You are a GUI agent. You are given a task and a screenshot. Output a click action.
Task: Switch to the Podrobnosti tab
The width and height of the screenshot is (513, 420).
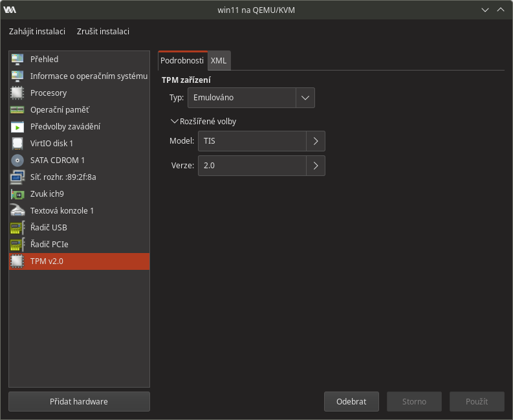182,61
